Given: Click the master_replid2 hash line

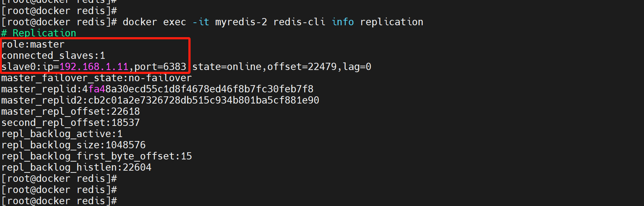Looking at the screenshot, I should 160,100.
